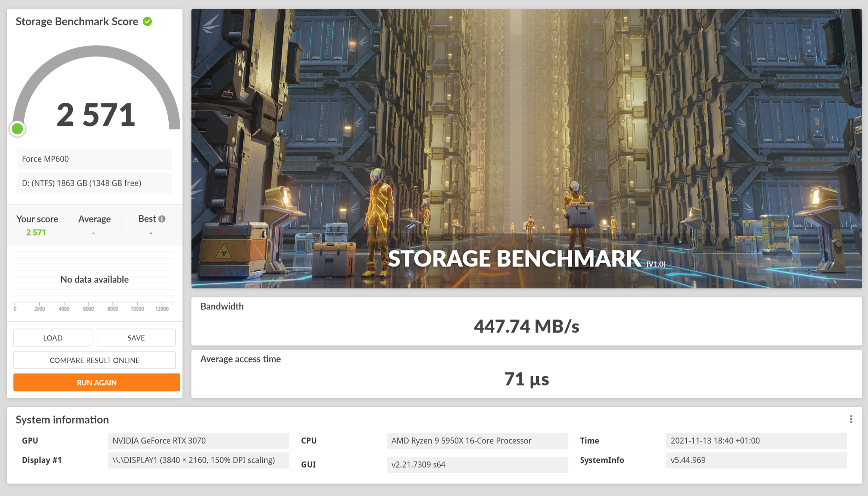
Task: Open the System information three-dot menu
Action: pyautogui.click(x=851, y=419)
